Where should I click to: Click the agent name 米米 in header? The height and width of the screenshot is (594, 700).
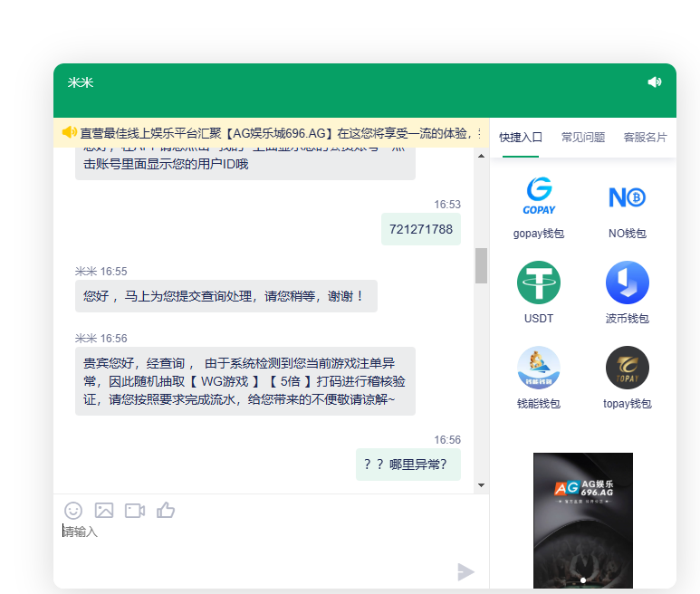pyautogui.click(x=81, y=82)
